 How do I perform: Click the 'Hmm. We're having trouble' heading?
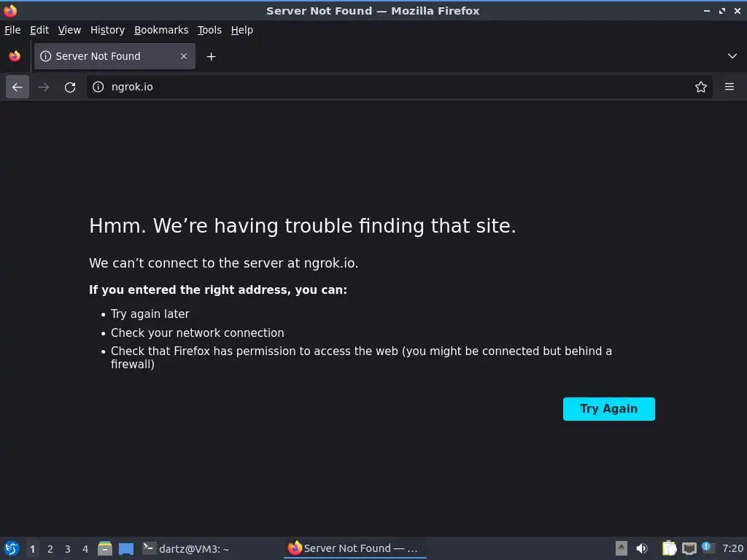click(303, 226)
